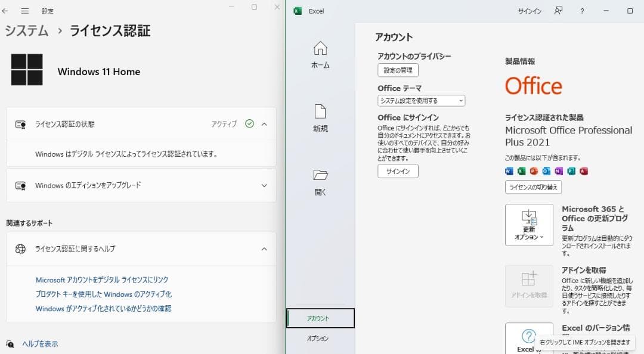Select the アカウント tab in Excel sidebar

point(320,318)
